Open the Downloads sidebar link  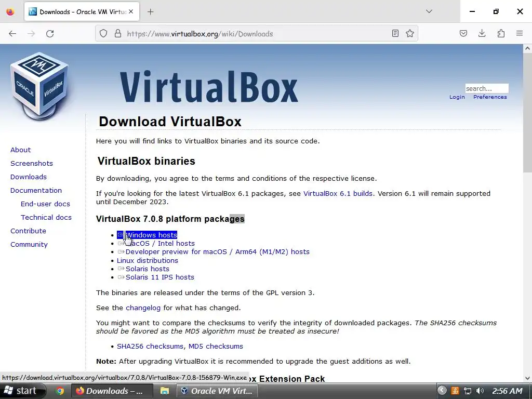click(29, 177)
